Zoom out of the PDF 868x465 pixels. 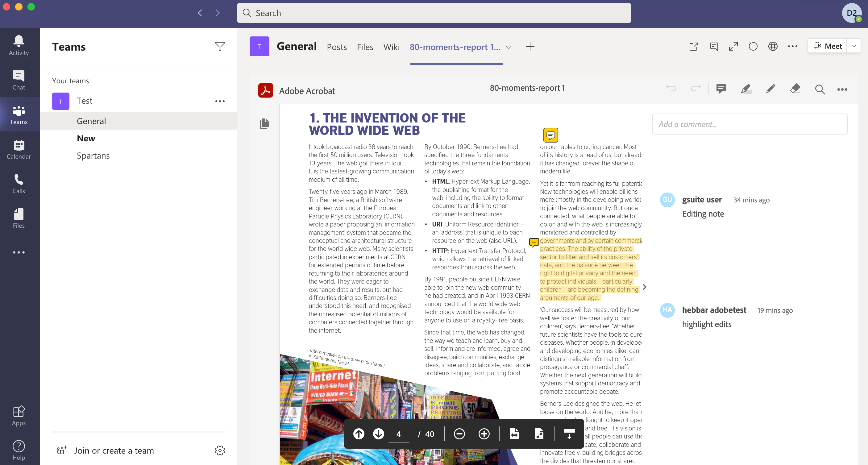pyautogui.click(x=459, y=434)
